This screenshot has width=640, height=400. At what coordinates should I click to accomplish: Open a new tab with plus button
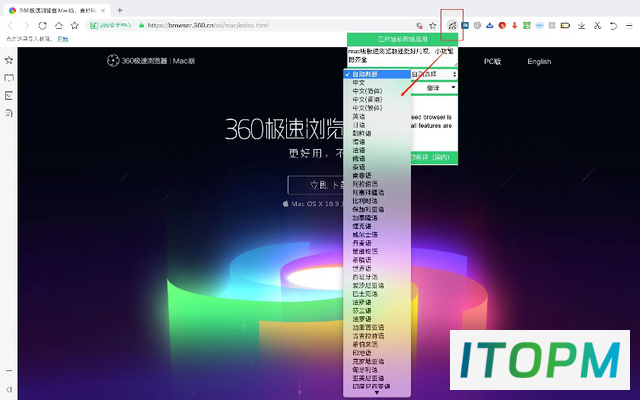pos(120,10)
